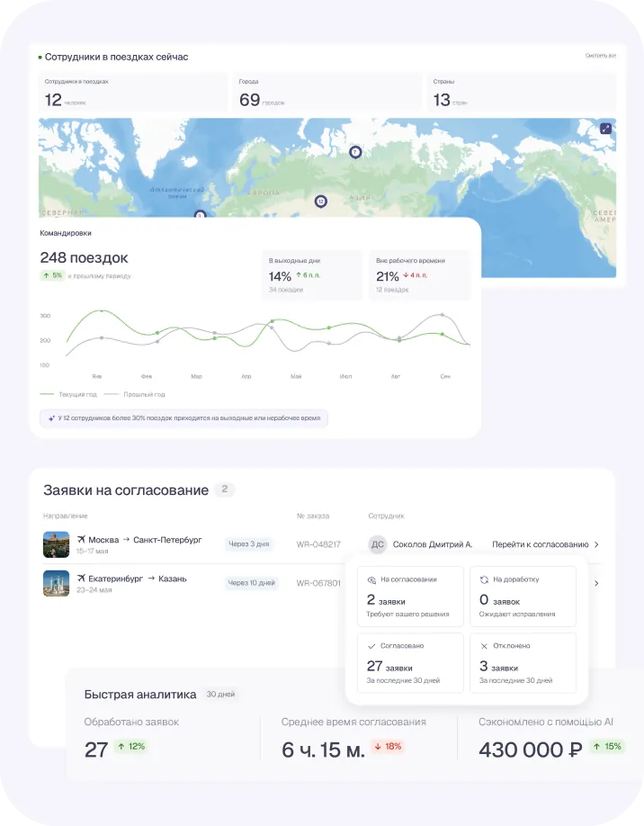Click the Согласовано checkmark icon
Image resolution: width=644 pixels, height=826 pixels.
(371, 646)
